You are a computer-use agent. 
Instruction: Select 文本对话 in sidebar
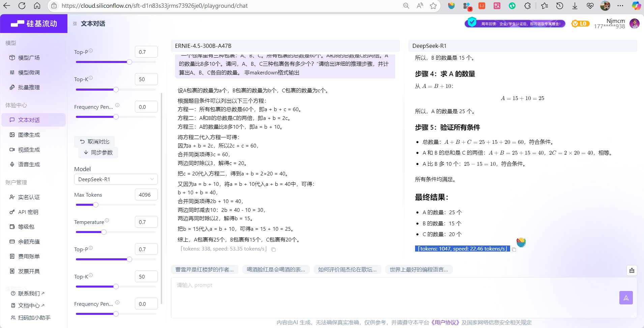(x=34, y=120)
